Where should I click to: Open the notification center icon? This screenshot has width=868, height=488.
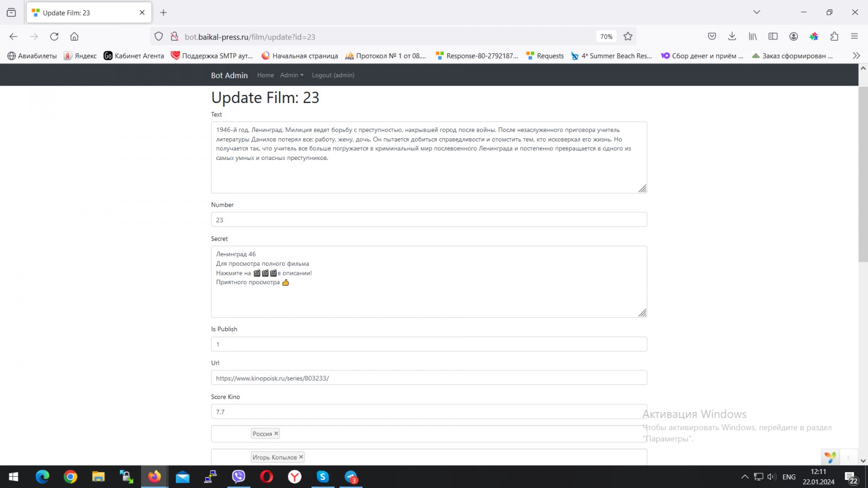(x=851, y=477)
